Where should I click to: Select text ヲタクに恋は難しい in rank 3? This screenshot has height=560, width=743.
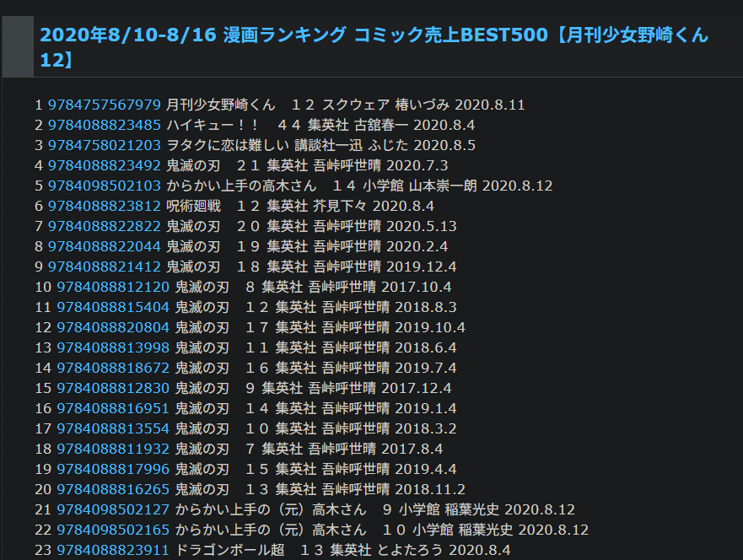[228, 145]
